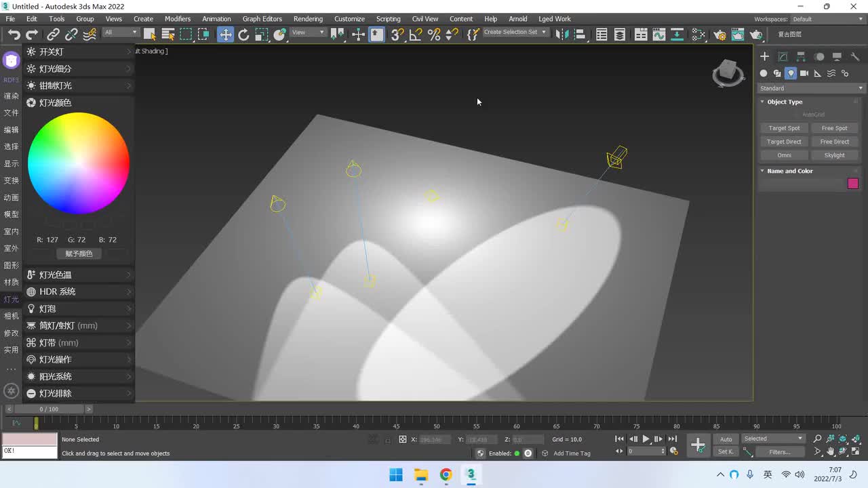Image resolution: width=868 pixels, height=488 pixels.
Task: Create a Target Spot light
Action: (x=784, y=128)
